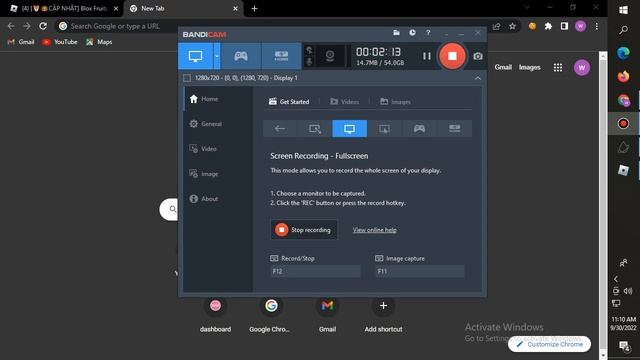
Task: Click the Add shortcut tile
Action: coord(383,314)
